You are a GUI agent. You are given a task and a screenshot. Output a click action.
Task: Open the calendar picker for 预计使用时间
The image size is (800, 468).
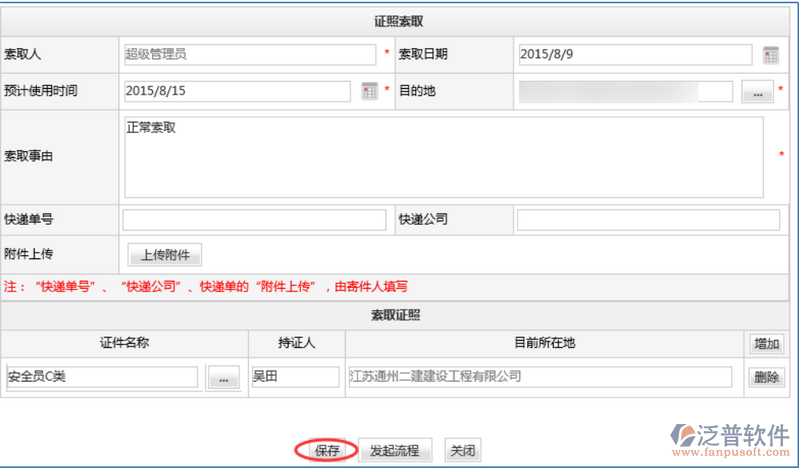369,91
